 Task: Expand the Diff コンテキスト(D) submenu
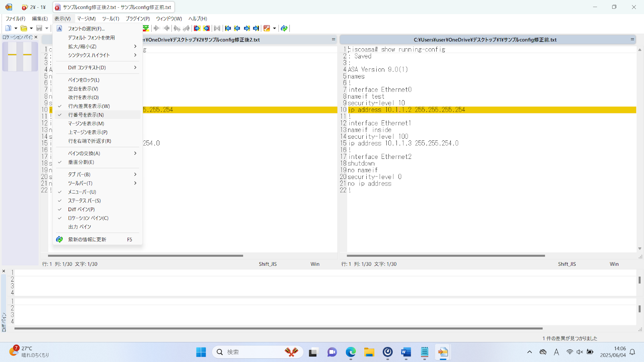pos(97,68)
